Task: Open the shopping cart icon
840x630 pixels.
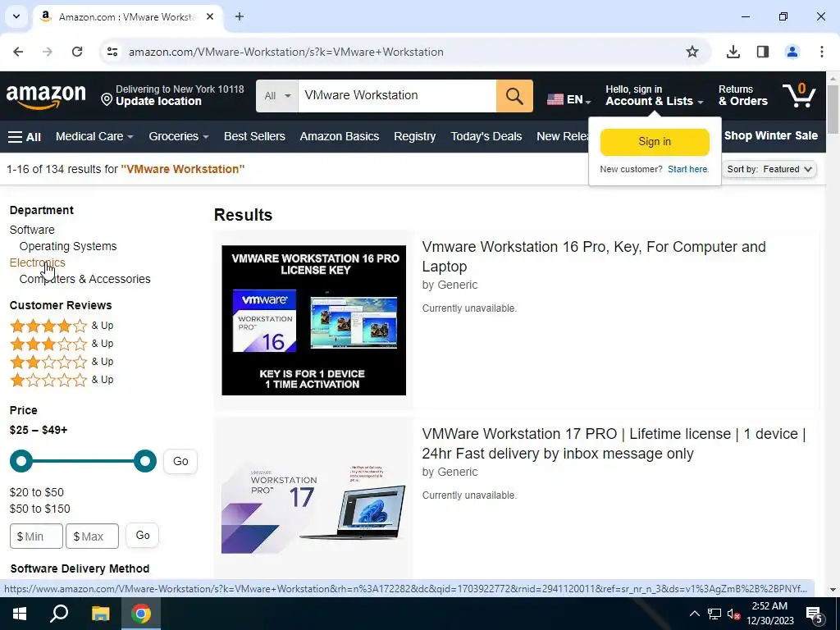Action: pos(799,95)
